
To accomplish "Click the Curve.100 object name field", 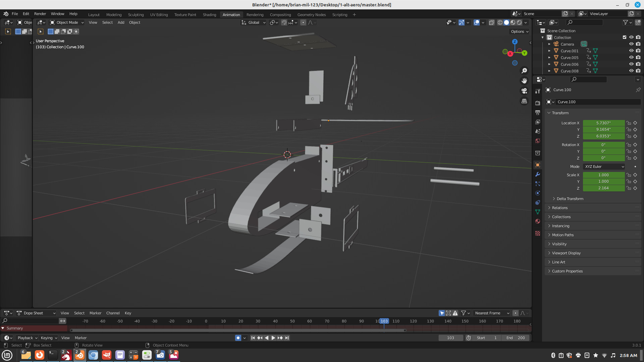I will point(598,102).
